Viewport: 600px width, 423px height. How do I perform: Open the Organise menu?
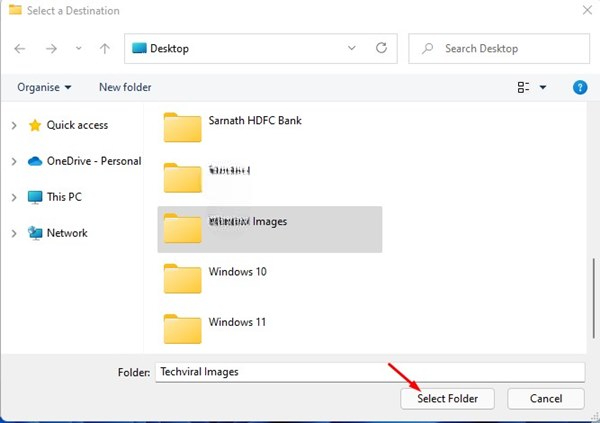44,87
